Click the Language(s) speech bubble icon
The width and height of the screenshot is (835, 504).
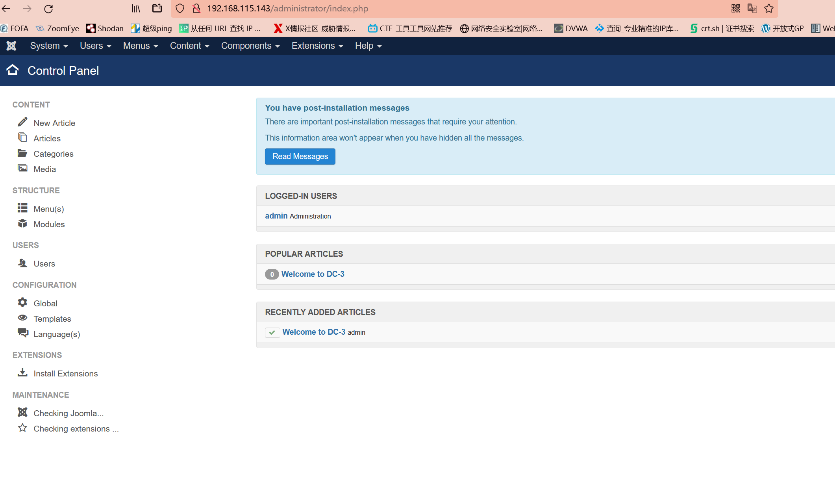23,333
